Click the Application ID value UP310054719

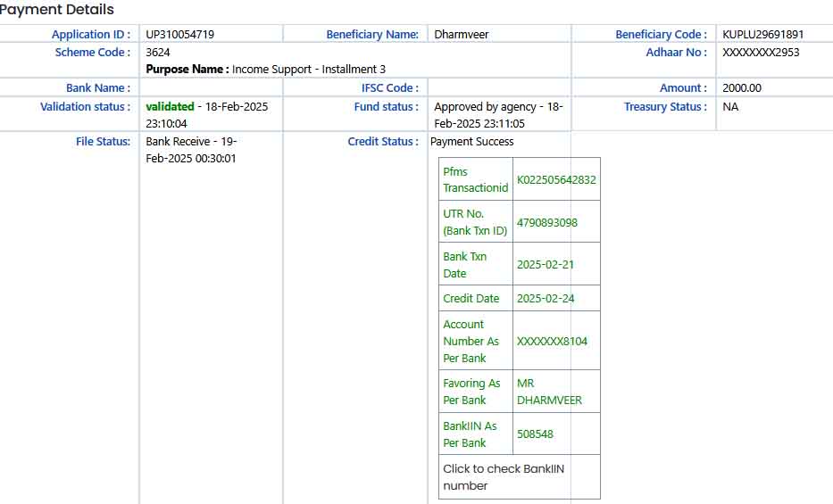tap(180, 35)
